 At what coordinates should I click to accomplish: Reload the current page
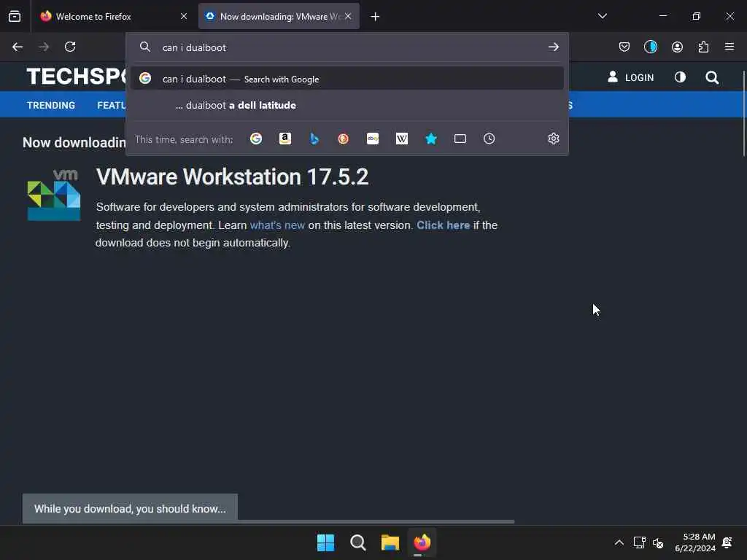coord(70,47)
